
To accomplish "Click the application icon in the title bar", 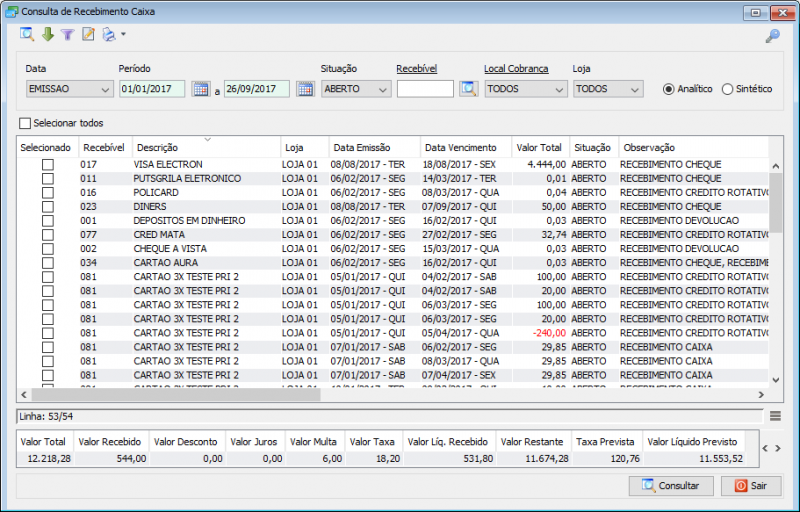I will [x=11, y=12].
